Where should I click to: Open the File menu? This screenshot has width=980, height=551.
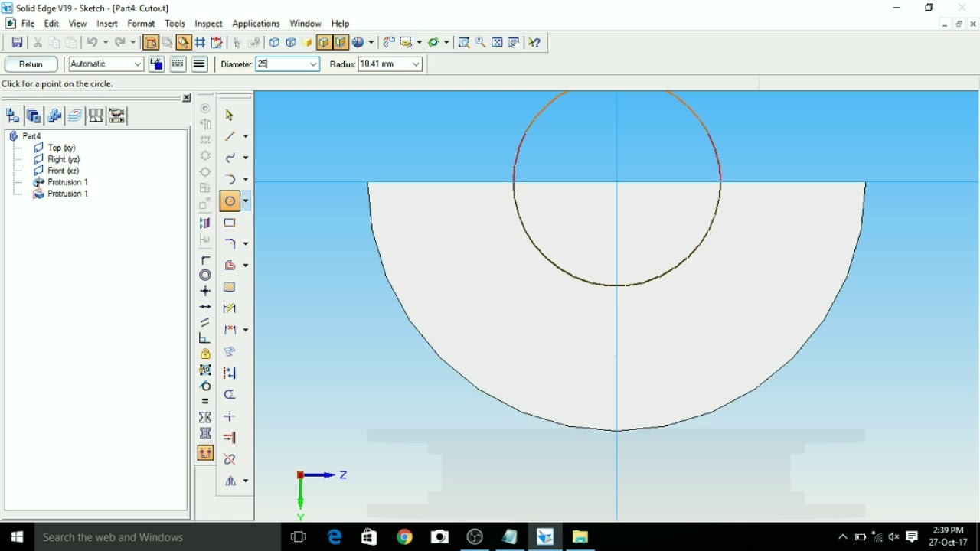pyautogui.click(x=28, y=24)
